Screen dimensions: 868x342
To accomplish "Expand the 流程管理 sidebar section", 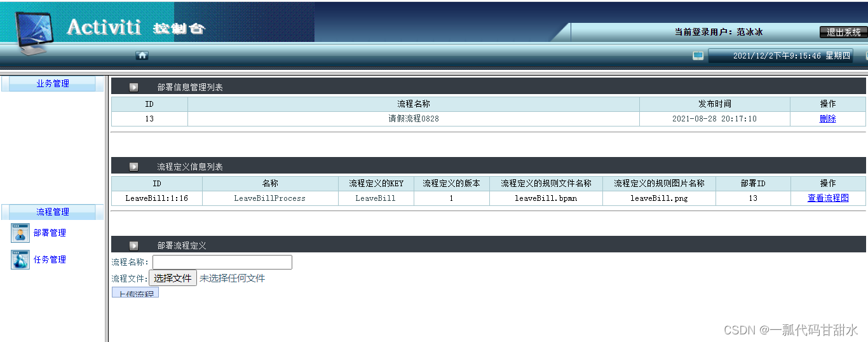I will 53,212.
